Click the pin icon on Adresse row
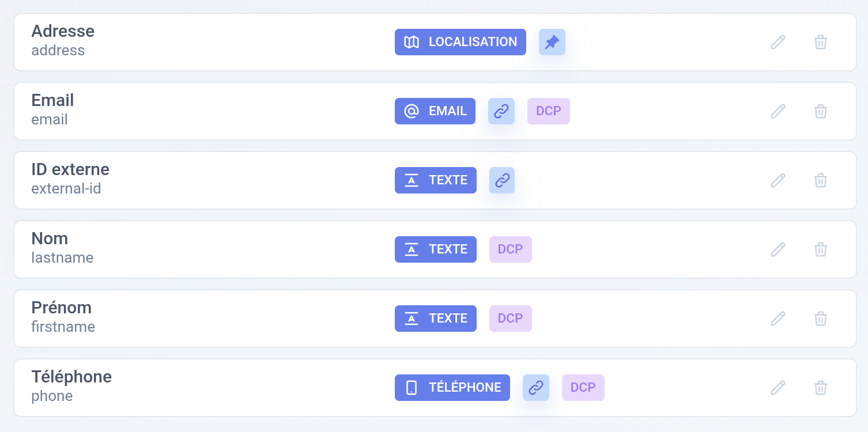 (552, 42)
